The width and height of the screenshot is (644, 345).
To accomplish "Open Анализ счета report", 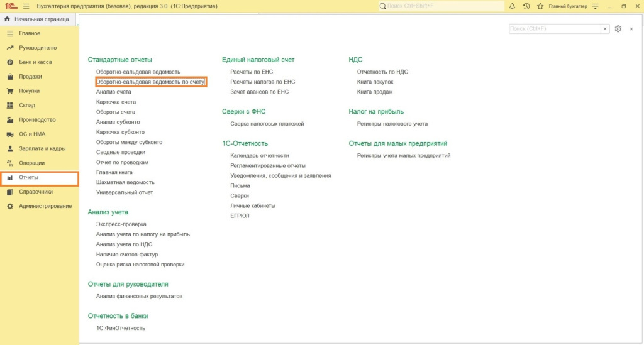I will pyautogui.click(x=113, y=92).
